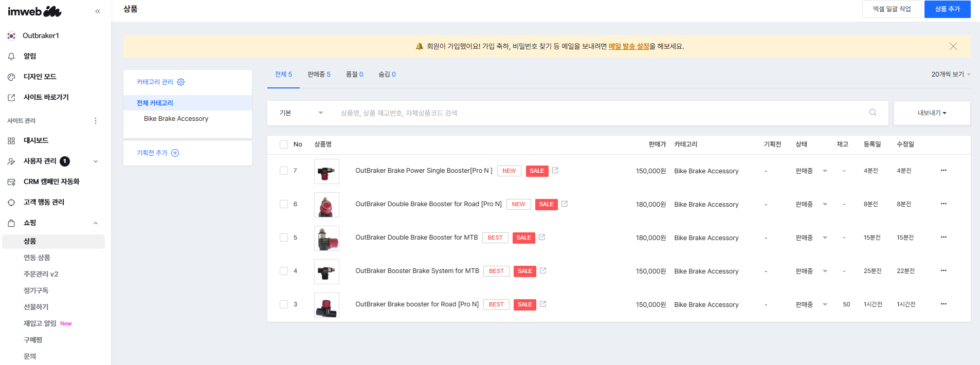This screenshot has height=365, width=980.
Task: Click the Korean flag site icon
Action: (x=11, y=35)
